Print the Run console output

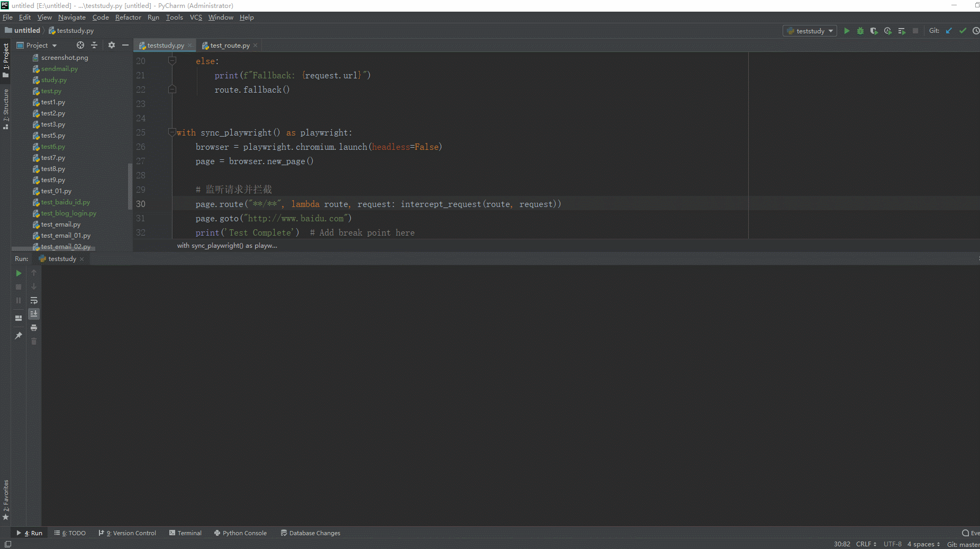click(34, 328)
